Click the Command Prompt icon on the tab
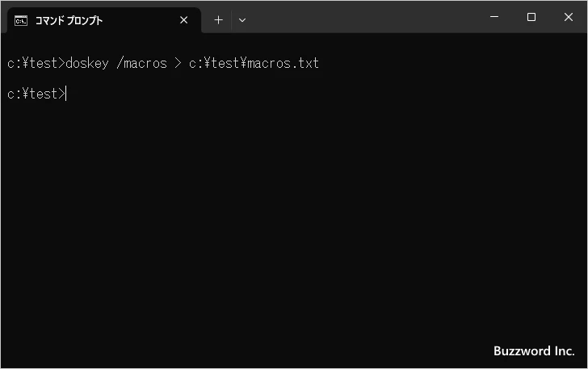This screenshot has height=369, width=588. [x=21, y=21]
